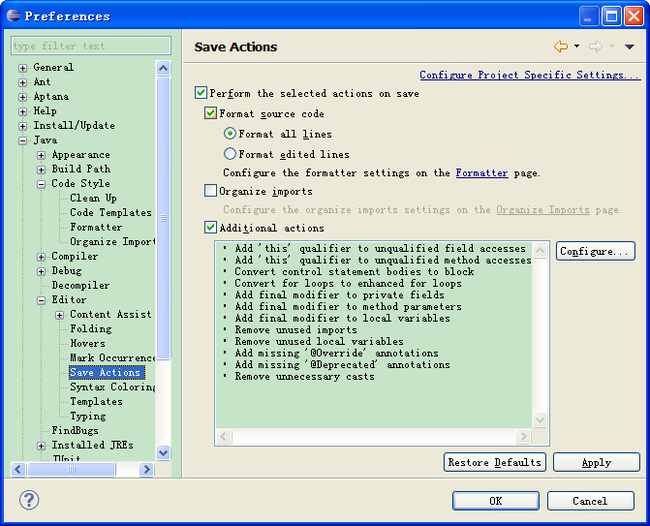The width and height of the screenshot is (650, 526).
Task: Click the forward navigation arrow icon
Action: click(596, 46)
